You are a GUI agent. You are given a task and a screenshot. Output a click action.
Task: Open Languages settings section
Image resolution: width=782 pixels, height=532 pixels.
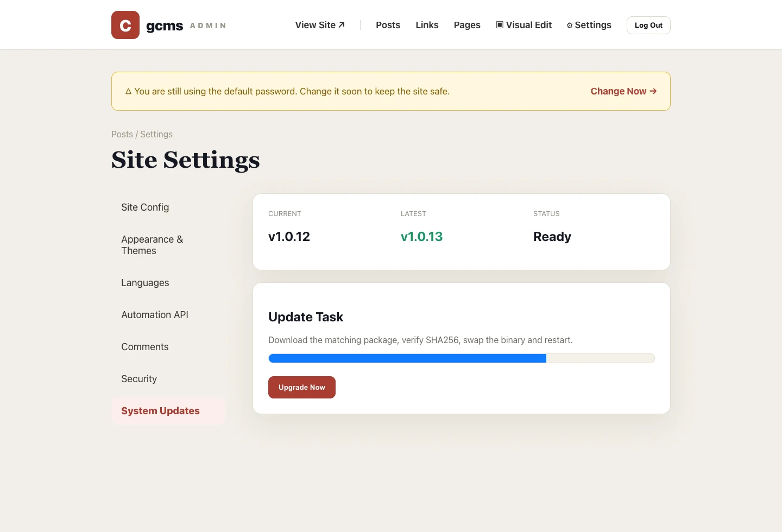click(x=168, y=283)
